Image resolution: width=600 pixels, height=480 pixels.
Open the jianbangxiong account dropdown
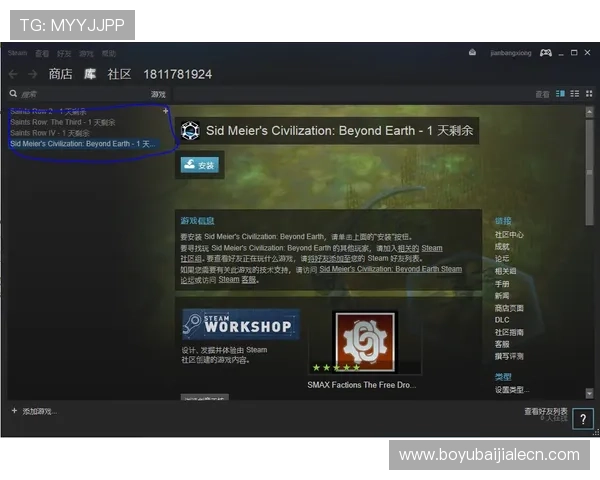[509, 53]
